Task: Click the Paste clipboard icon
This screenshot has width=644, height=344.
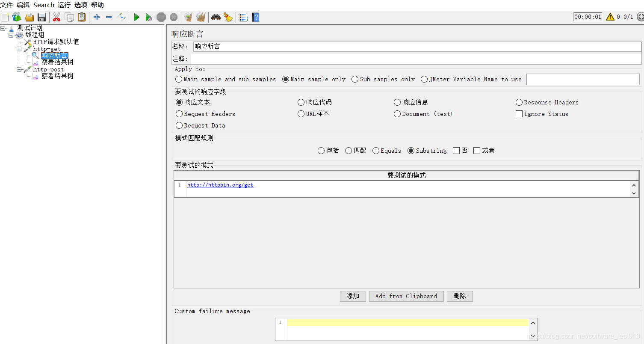Action: pos(81,17)
